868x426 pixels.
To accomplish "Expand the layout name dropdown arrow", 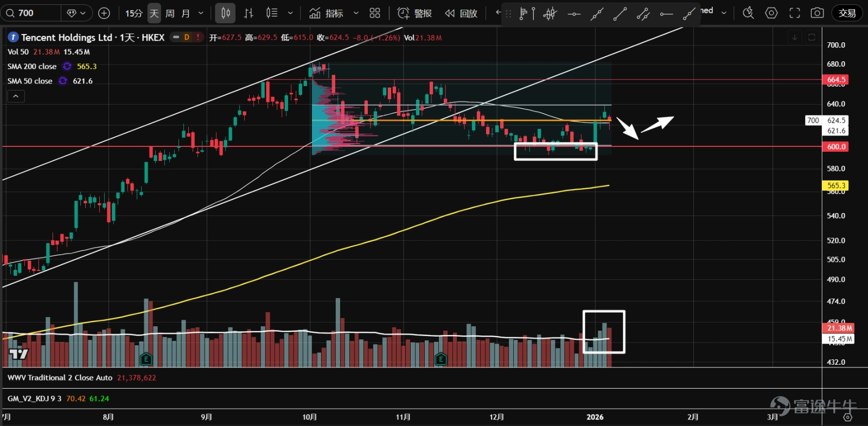I will point(724,12).
